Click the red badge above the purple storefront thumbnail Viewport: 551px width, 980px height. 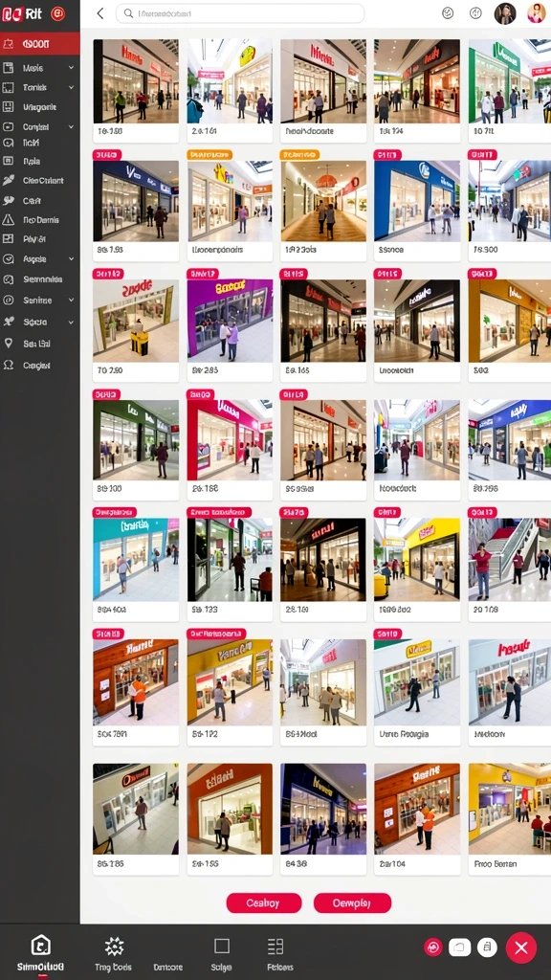[203, 274]
